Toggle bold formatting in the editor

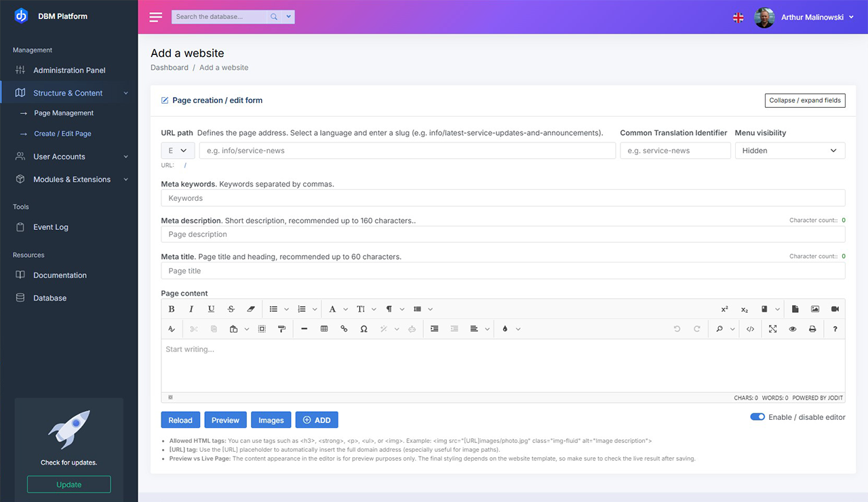[172, 309]
